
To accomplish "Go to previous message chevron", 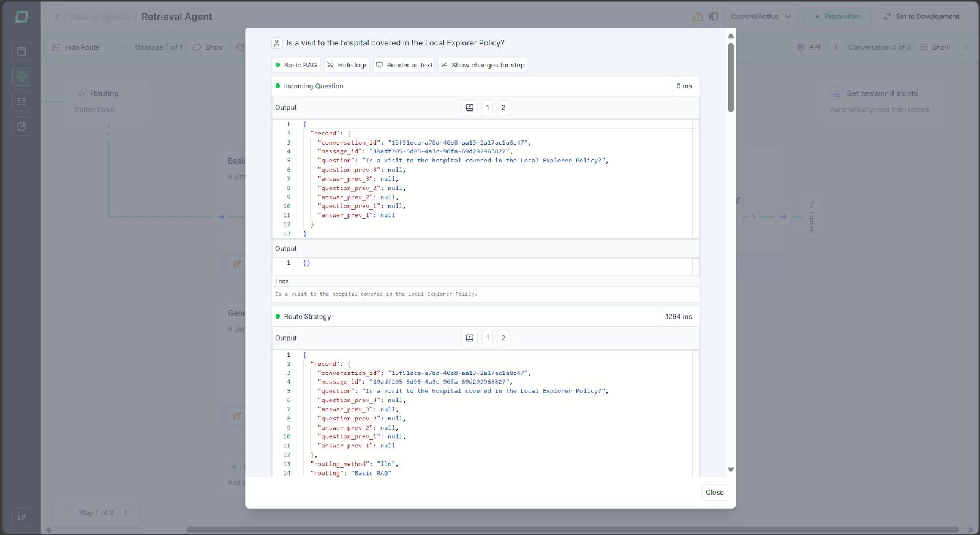I will pyautogui.click(x=123, y=47).
